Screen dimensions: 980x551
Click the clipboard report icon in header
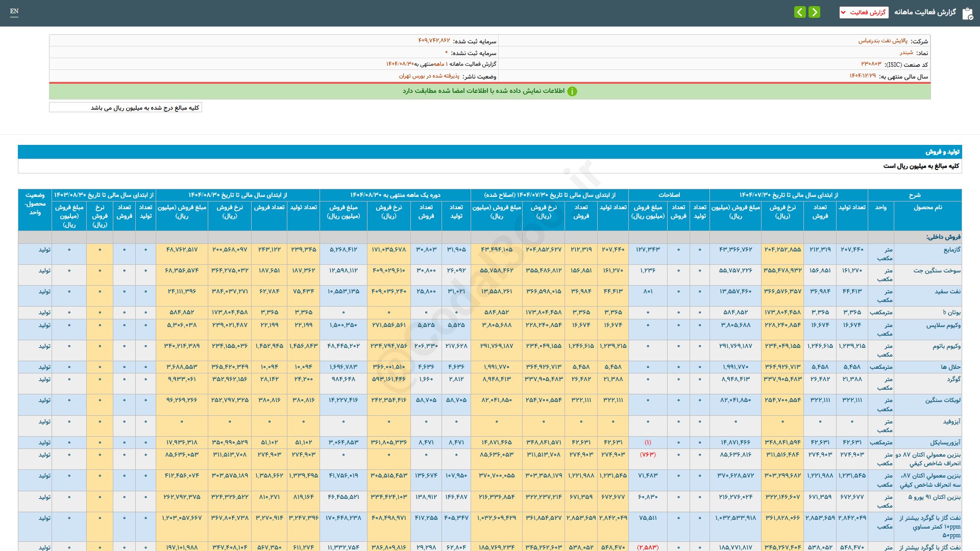click(967, 13)
